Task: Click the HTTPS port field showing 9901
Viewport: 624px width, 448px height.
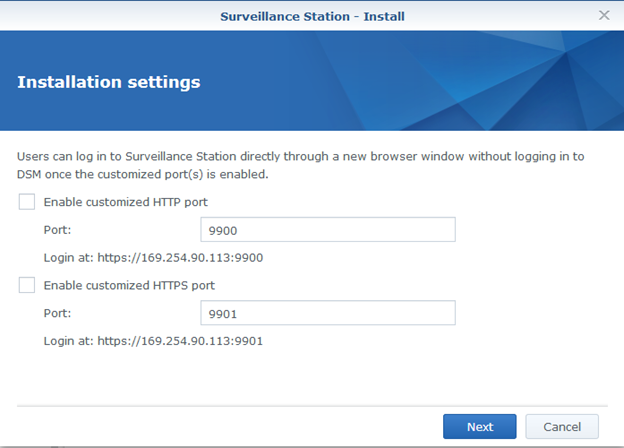Action: pos(328,313)
